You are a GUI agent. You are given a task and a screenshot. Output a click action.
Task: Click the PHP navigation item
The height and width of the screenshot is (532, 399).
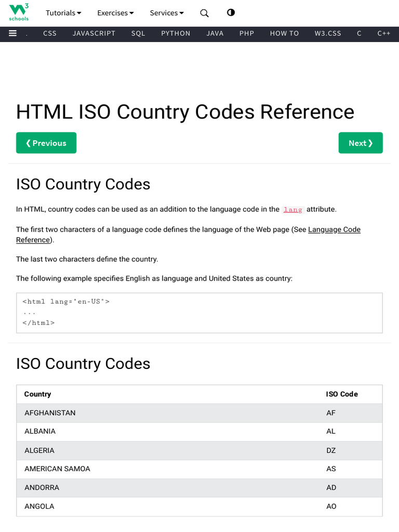pyautogui.click(x=247, y=33)
